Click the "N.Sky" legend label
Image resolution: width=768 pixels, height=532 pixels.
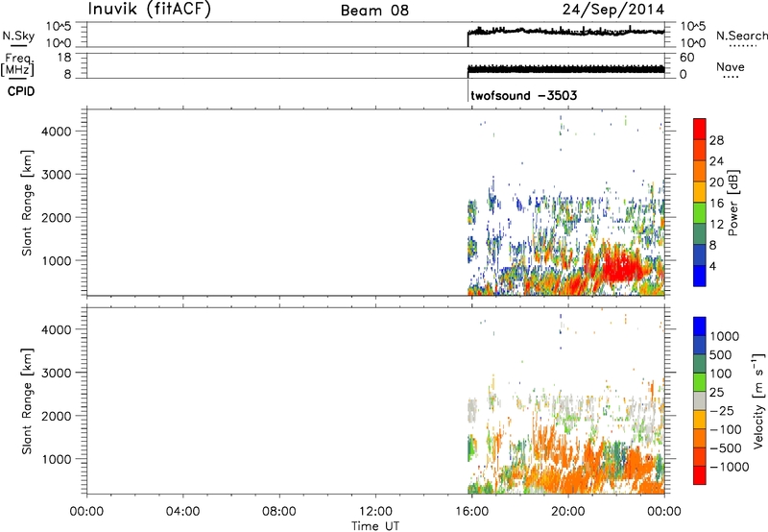click(x=18, y=36)
